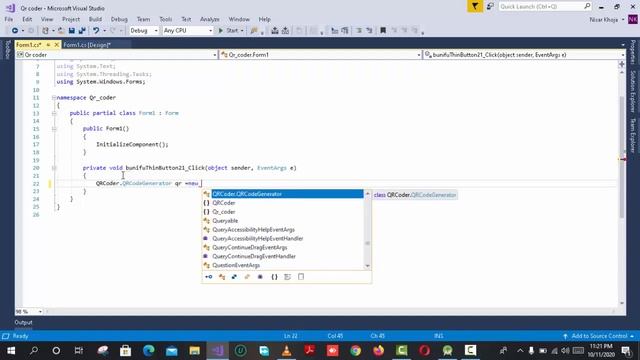Open the zoom level 98 % dropdown

29,311
